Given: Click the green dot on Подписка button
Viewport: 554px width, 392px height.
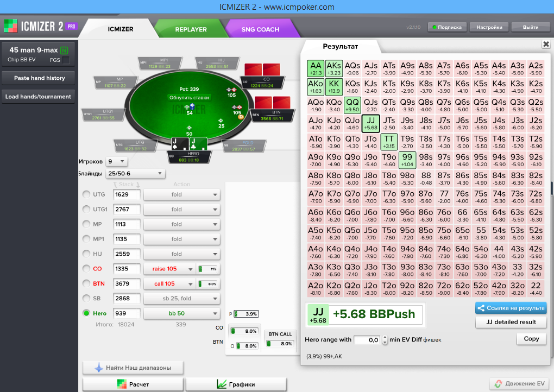Looking at the screenshot, I should (435, 27).
